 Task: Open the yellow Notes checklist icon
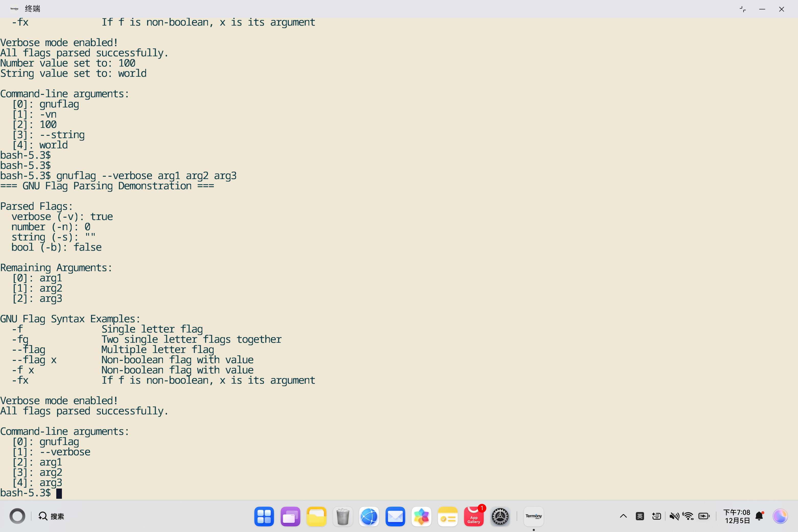click(448, 516)
